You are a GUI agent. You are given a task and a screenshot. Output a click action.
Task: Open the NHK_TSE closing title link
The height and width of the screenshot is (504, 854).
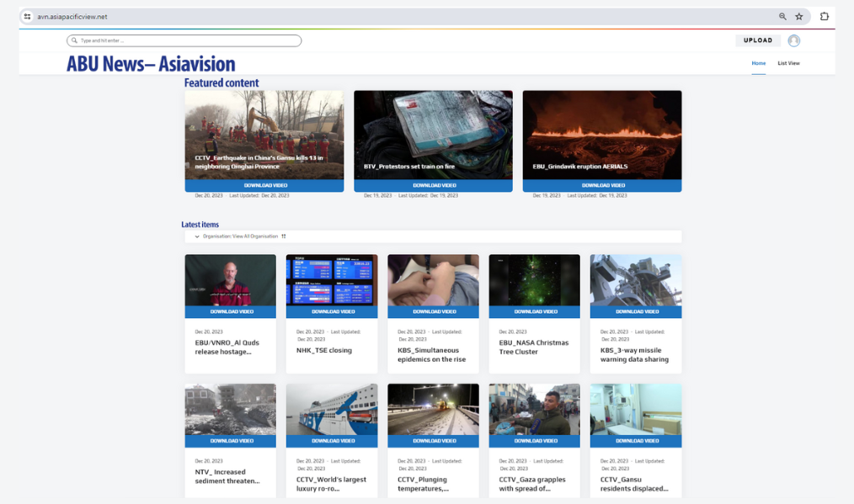click(324, 351)
